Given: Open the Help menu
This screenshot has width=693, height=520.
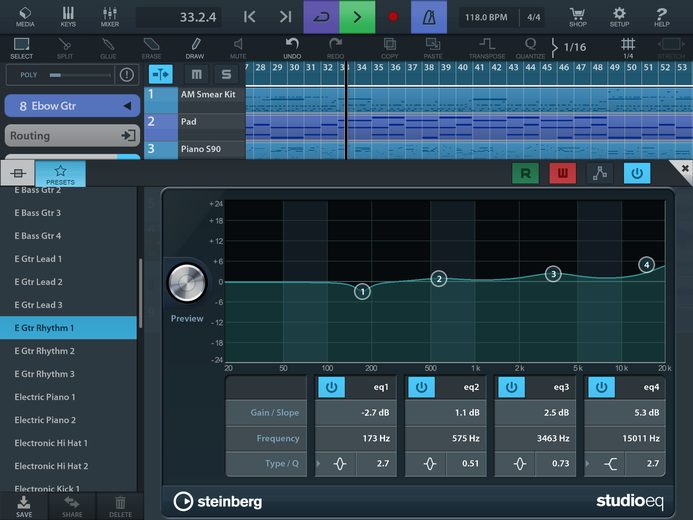Looking at the screenshot, I should coord(661,17).
